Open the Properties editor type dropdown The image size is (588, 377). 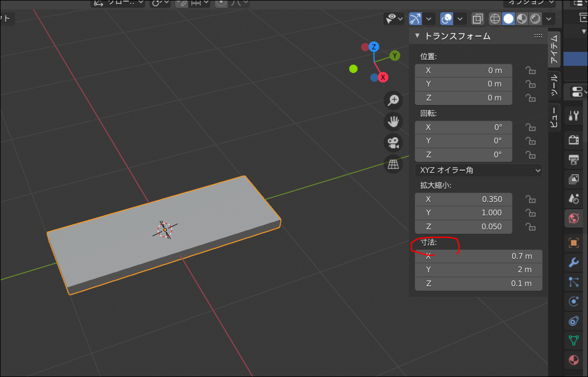coord(579,91)
